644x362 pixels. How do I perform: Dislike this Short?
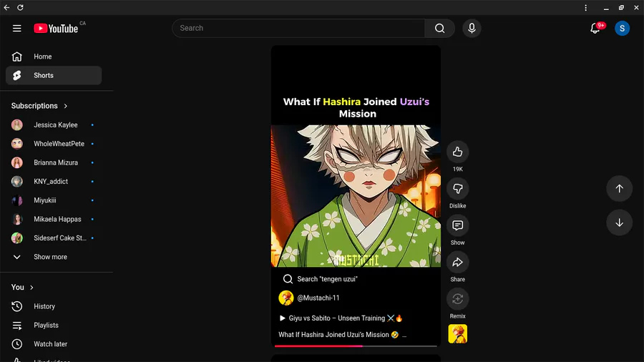(457, 189)
